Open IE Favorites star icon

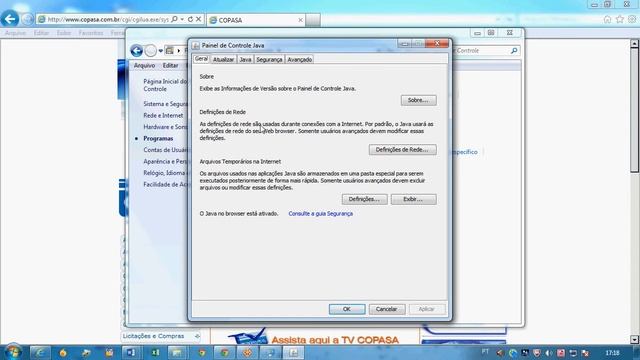coord(620,19)
